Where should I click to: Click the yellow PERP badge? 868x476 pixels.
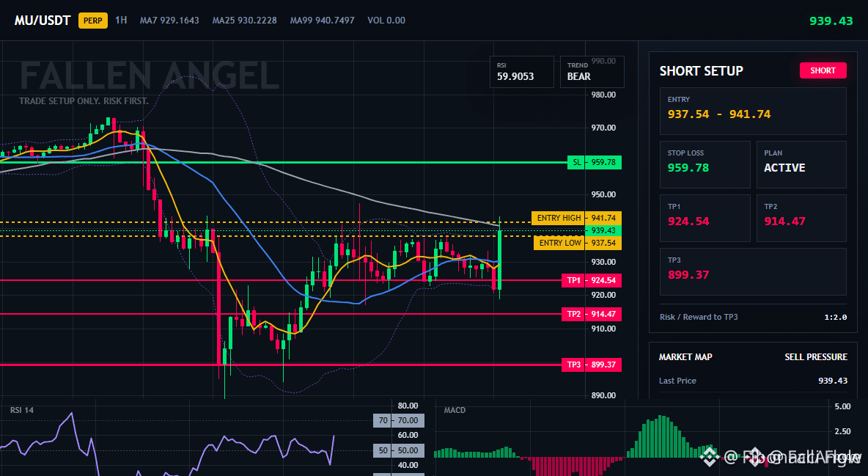pos(93,21)
